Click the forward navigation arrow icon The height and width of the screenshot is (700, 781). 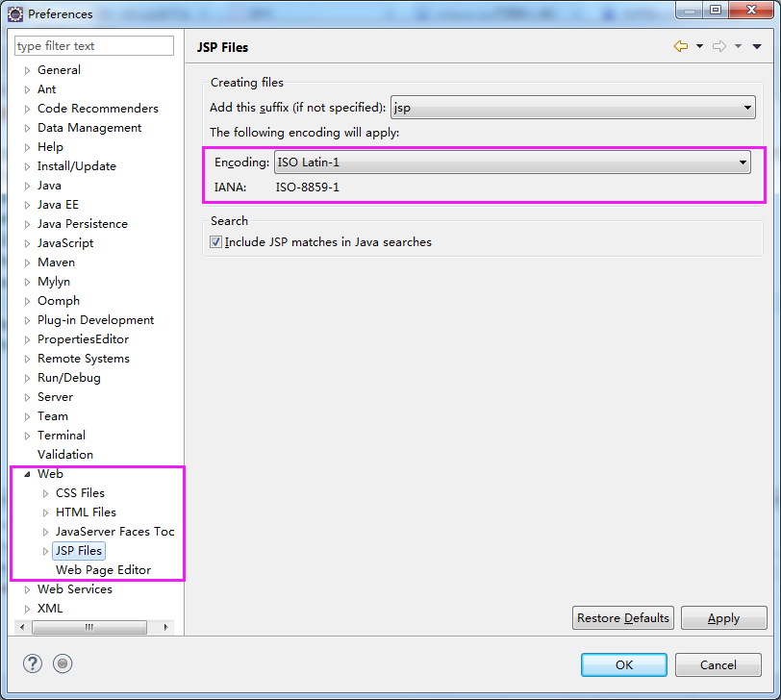(719, 46)
